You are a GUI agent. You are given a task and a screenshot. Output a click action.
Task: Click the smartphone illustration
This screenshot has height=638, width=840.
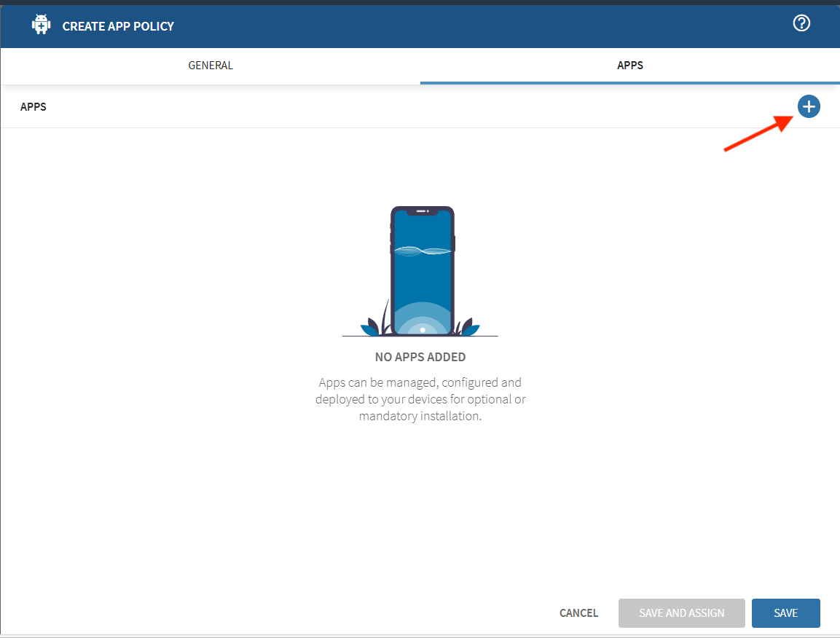pos(422,270)
